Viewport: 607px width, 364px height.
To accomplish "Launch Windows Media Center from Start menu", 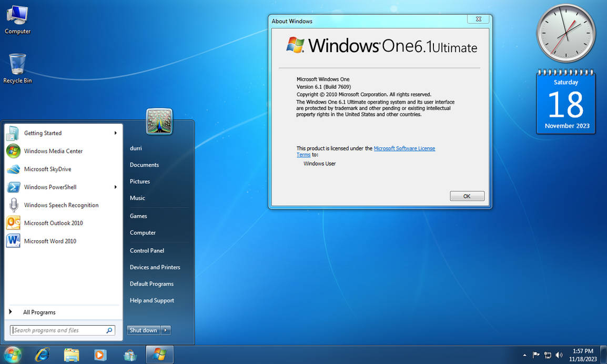I will coord(64,151).
